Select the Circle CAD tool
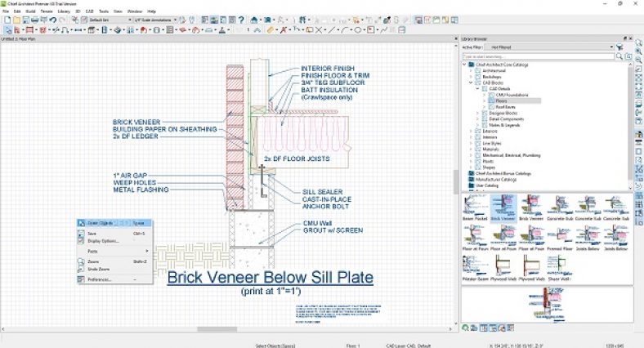Image resolution: width=644 pixels, height=348 pixels. pos(357,30)
